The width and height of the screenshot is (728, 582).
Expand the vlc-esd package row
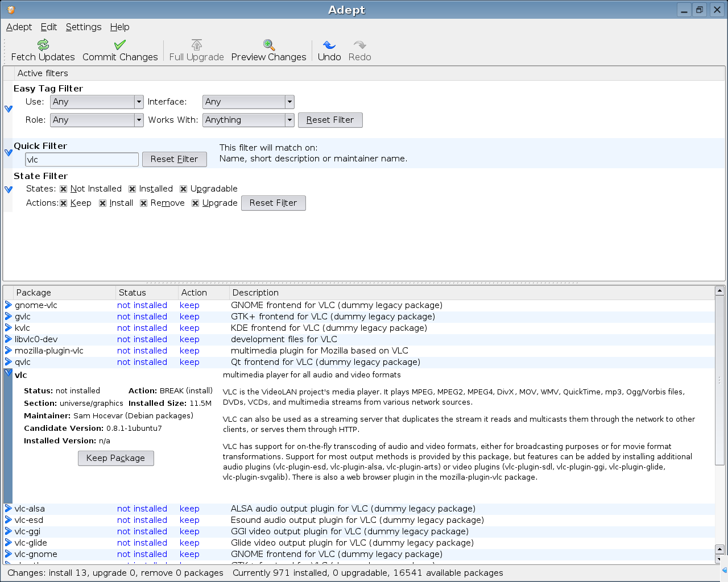[9, 520]
